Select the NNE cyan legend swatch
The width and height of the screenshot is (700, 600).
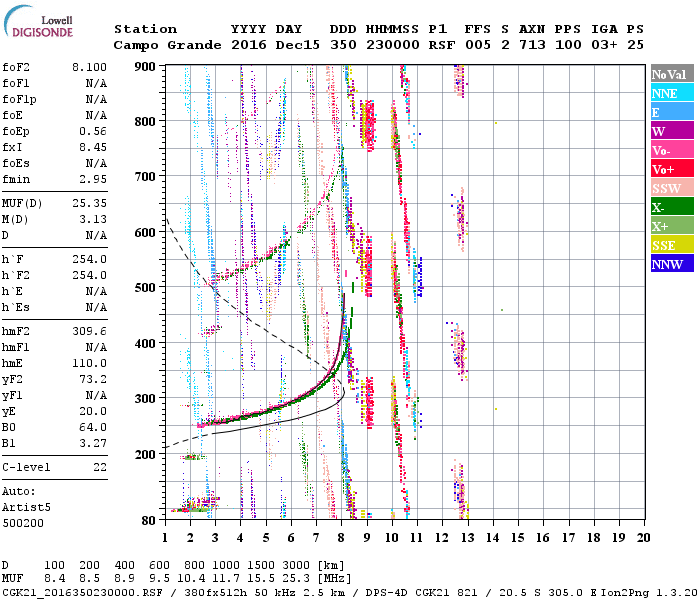pos(672,93)
